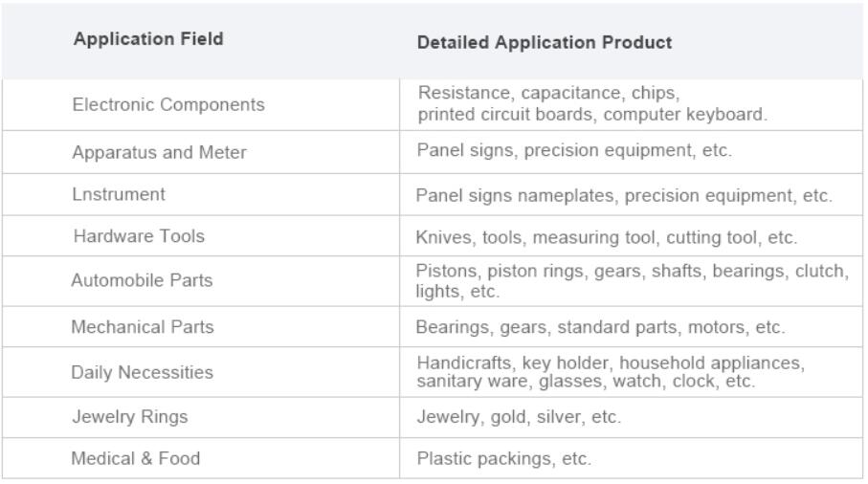Select the Lnstrument row label
Viewport: 868px width, 484px height.
click(x=119, y=195)
